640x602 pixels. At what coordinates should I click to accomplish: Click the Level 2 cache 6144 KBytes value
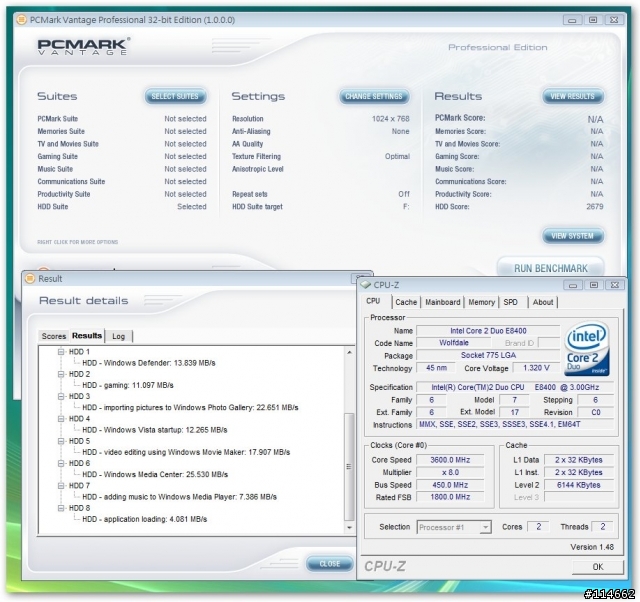pos(578,485)
